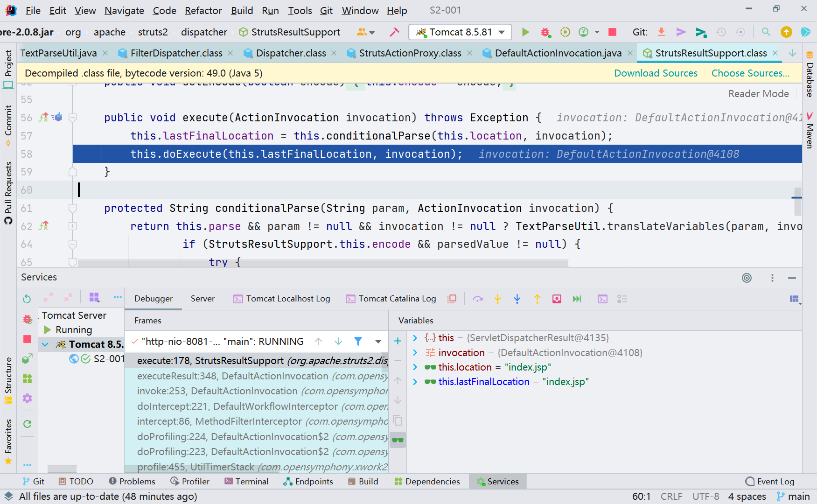Toggle the thread filter funnel icon
The image size is (817, 504).
358,342
